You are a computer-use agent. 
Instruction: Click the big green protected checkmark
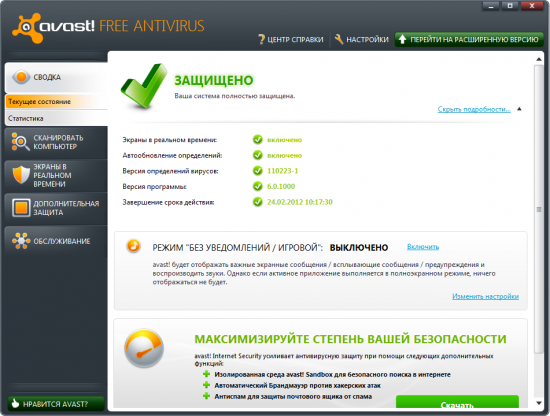coord(144,86)
